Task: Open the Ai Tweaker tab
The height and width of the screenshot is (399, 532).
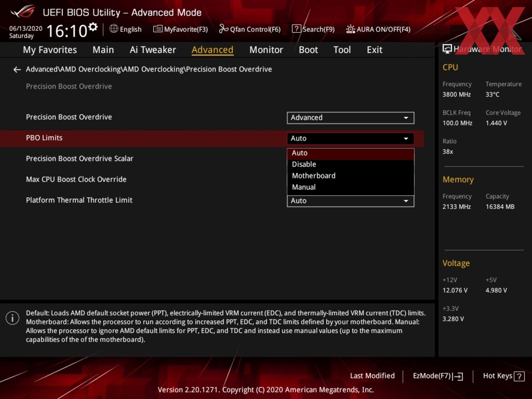Action: (153, 50)
